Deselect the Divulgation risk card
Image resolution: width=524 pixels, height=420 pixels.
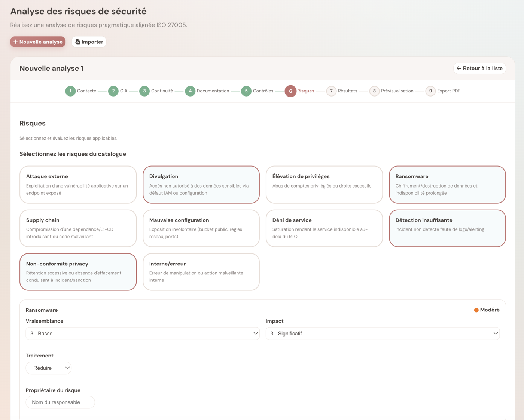coord(201,185)
